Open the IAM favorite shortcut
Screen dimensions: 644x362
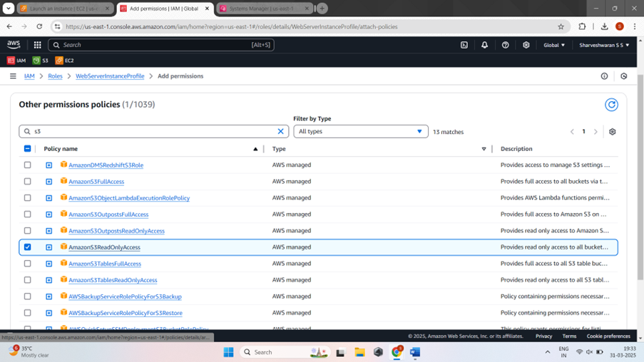click(16, 61)
